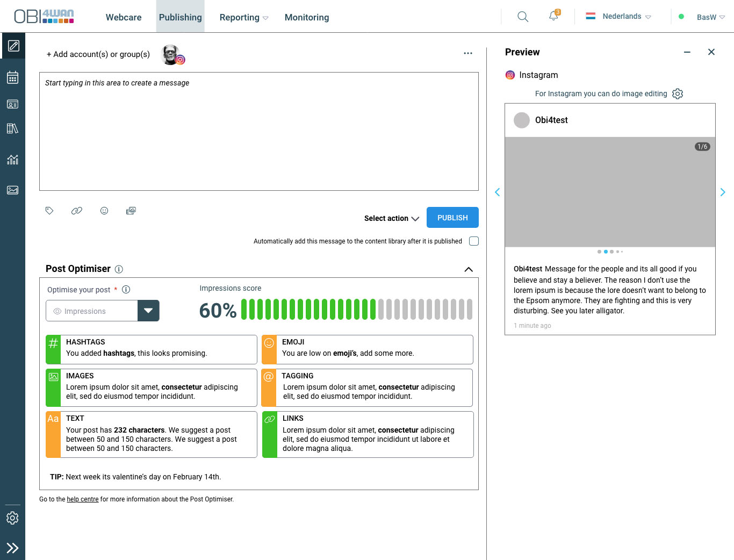This screenshot has height=560, width=734.
Task: Open the Reporting dropdown menu
Action: click(244, 17)
